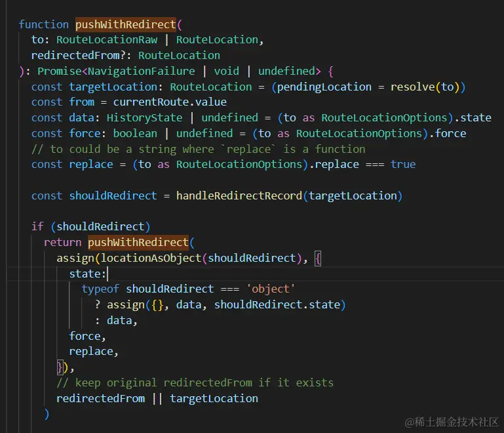Click the true literal after ===
504x433 pixels.
[x=403, y=165]
